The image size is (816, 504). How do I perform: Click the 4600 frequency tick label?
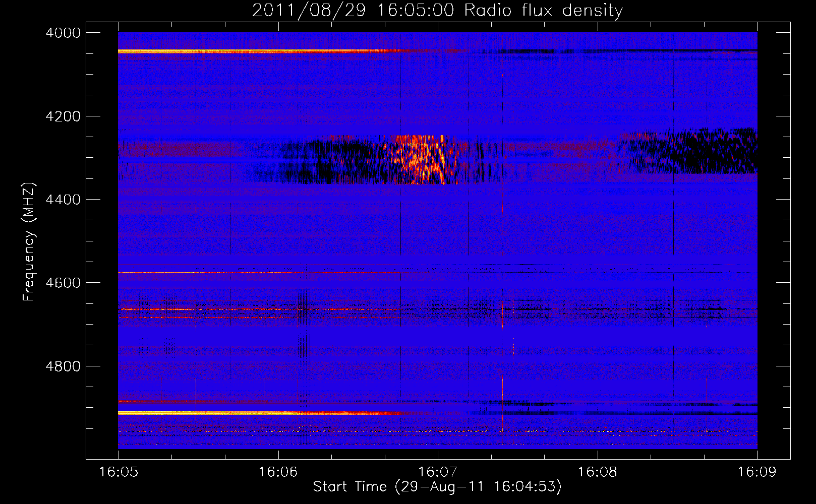tap(63, 283)
